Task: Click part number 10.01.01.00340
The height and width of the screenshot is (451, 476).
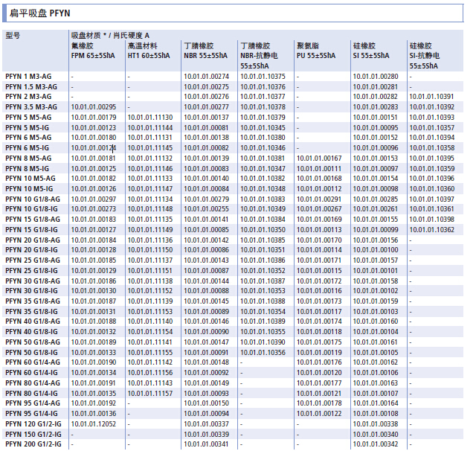Action: coord(376,435)
